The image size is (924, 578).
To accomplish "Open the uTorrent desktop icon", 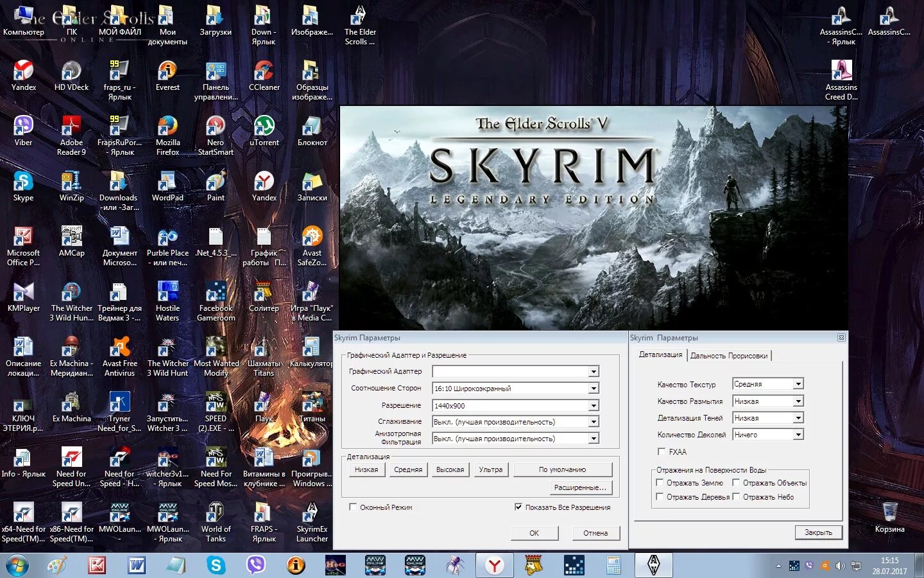I will (264, 131).
